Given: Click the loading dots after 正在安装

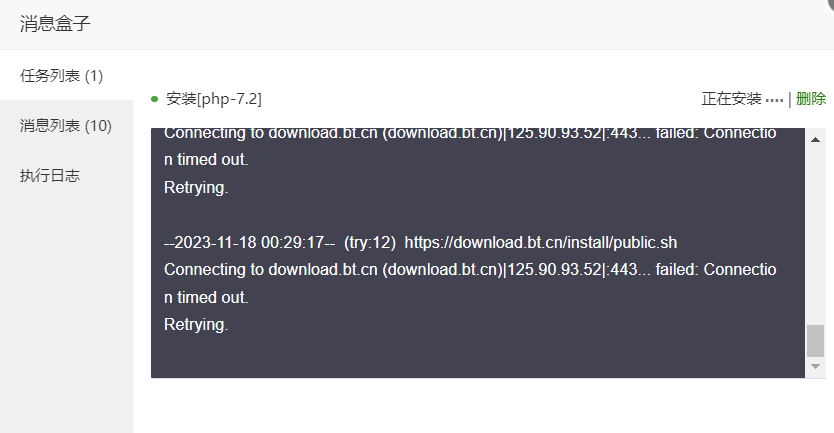Looking at the screenshot, I should point(775,99).
